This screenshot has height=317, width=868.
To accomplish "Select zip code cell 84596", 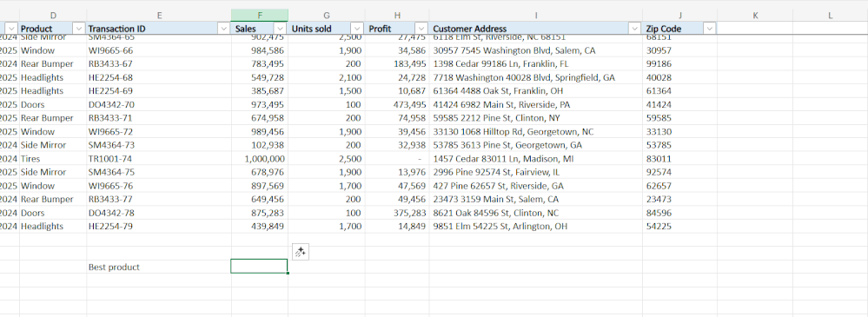I will click(x=679, y=213).
